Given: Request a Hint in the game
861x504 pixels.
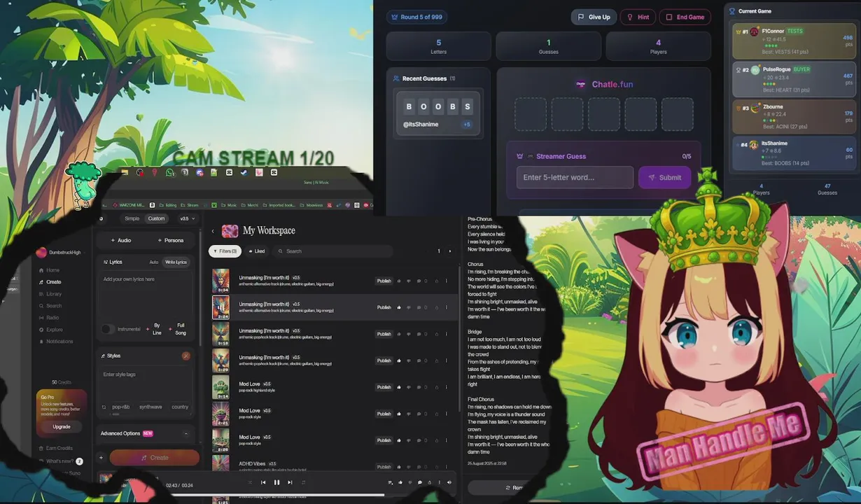Looking at the screenshot, I should (638, 17).
